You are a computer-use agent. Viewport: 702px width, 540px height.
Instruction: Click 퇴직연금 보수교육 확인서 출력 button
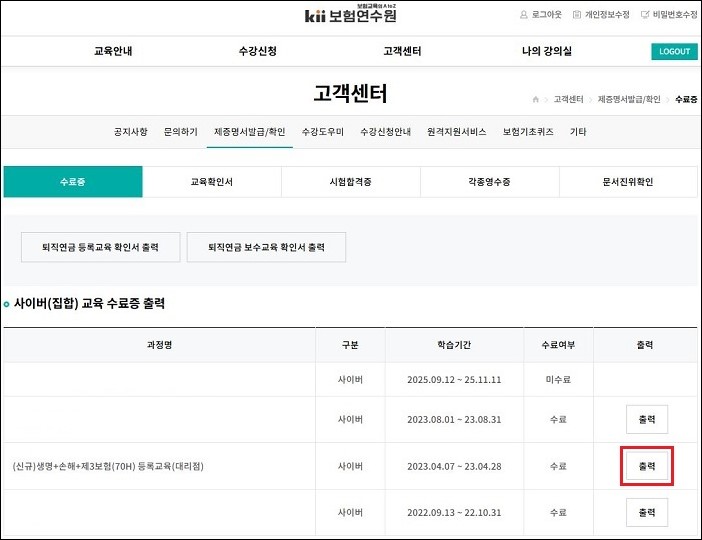click(x=266, y=247)
